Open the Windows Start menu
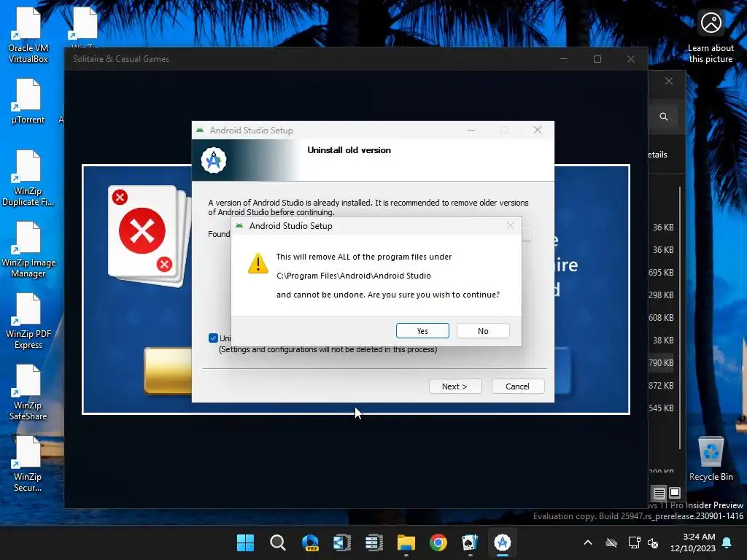The height and width of the screenshot is (560, 747). coord(245,542)
